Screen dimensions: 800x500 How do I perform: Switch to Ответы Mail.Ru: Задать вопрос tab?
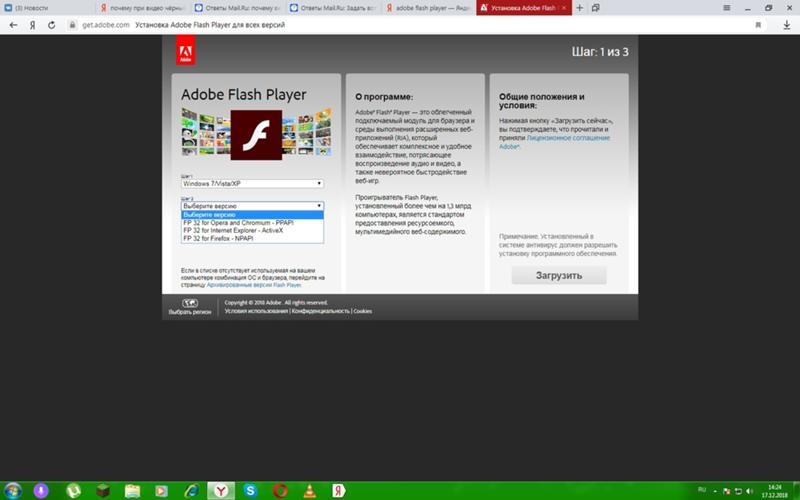(333, 8)
